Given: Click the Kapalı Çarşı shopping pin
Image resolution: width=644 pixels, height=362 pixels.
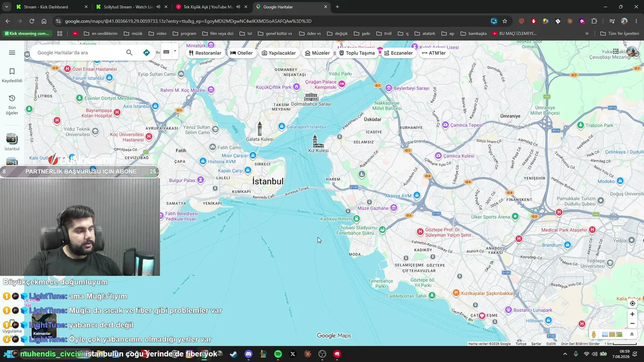Looking at the screenshot, I should 248,170.
